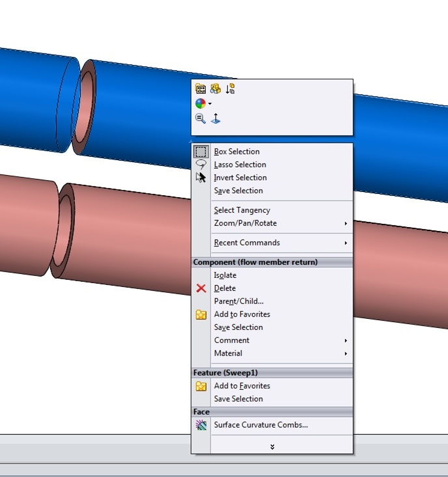Click the Face section header

(x=272, y=412)
